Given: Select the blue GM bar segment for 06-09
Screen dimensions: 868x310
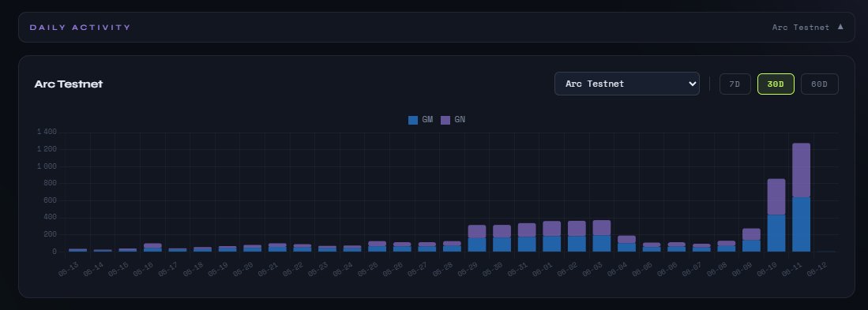Looking at the screenshot, I should click(x=751, y=246).
